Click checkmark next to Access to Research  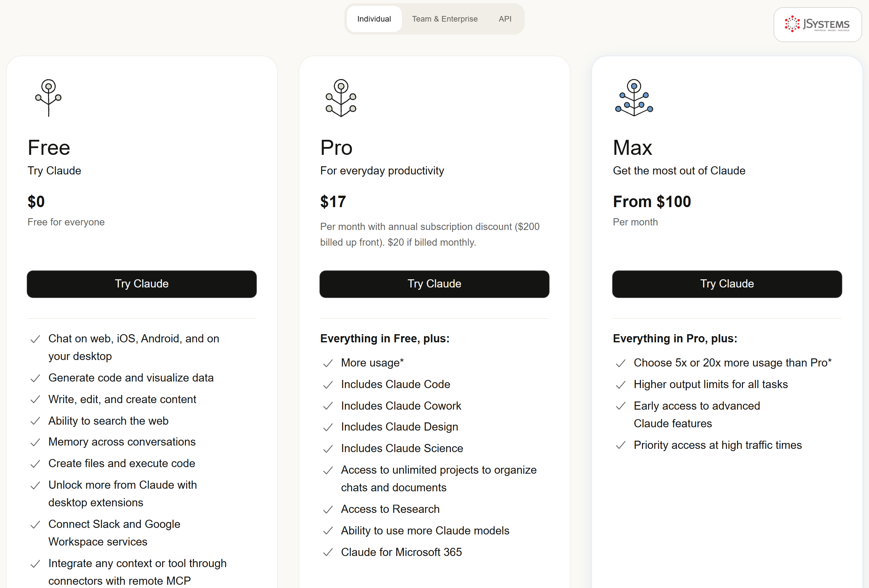point(328,510)
